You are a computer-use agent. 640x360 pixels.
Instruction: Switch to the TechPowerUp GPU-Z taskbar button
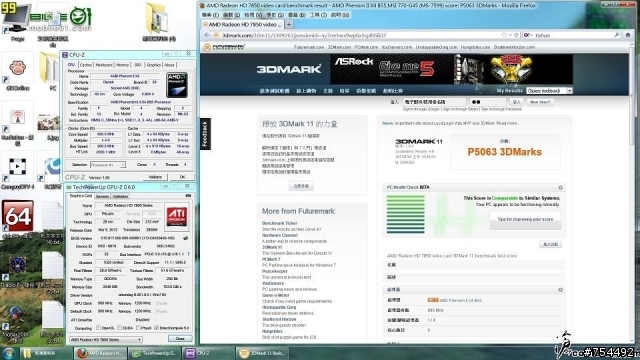click(154, 353)
